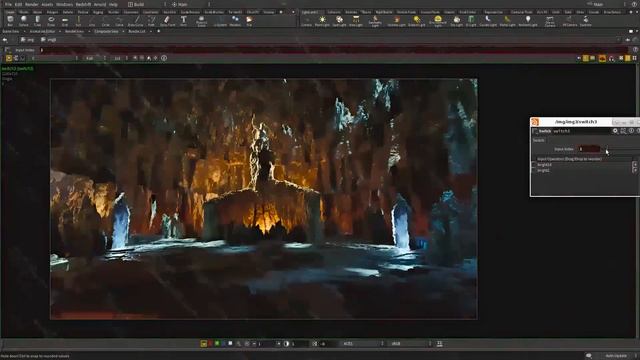The width and height of the screenshot is (640, 360).
Task: Toggle checkbox next to second input operator
Action: (x=534, y=170)
